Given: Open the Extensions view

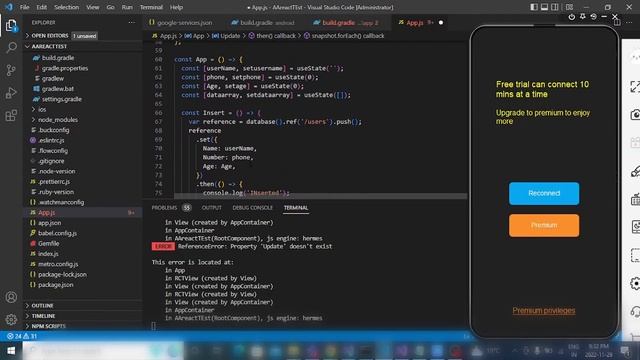Looking at the screenshot, I should [11, 116].
